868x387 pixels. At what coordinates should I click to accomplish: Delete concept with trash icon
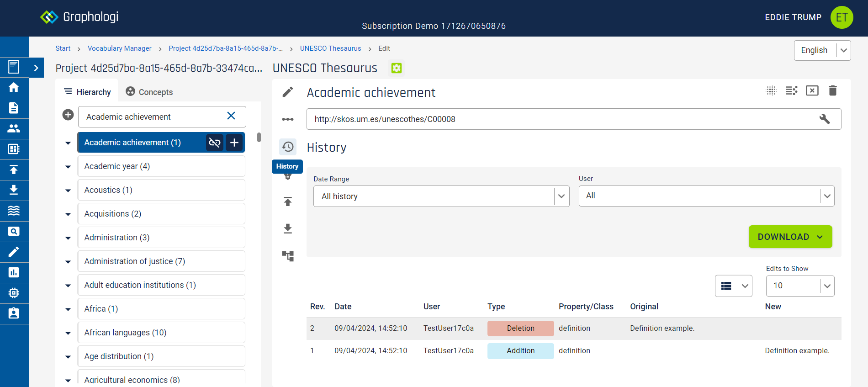[x=833, y=90]
